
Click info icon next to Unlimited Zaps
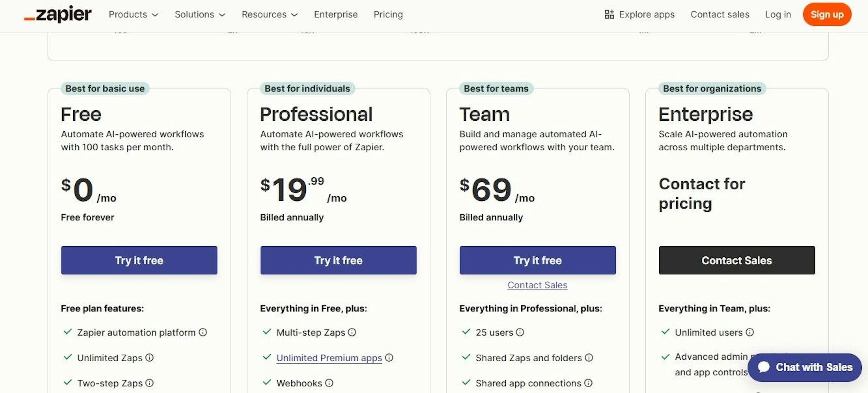[150, 358]
